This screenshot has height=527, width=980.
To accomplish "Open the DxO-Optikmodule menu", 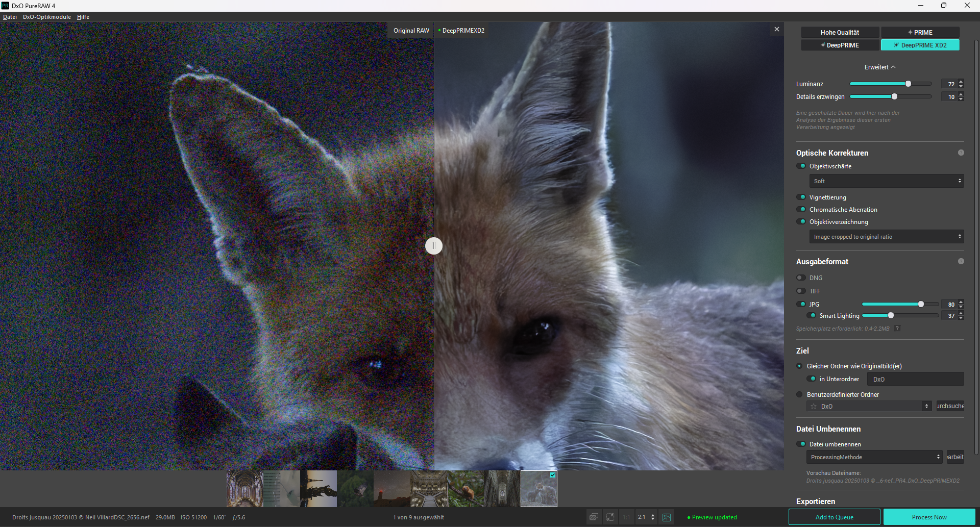I will pyautogui.click(x=47, y=17).
